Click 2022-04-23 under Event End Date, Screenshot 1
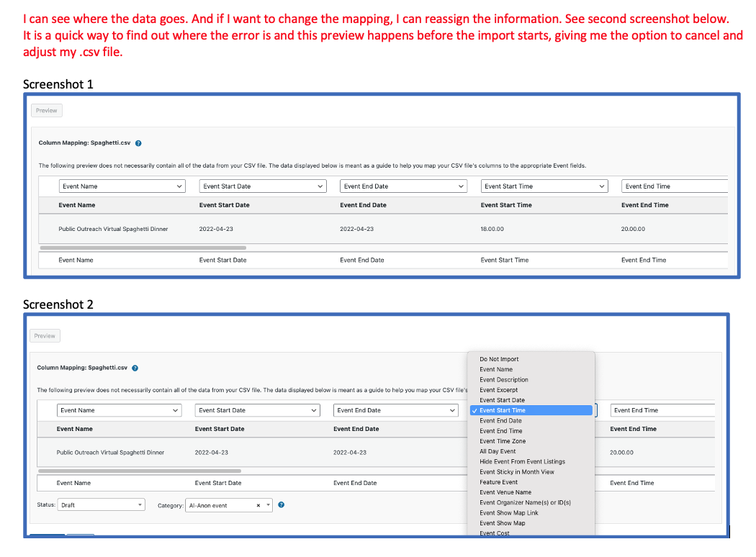This screenshot has height=557, width=756. pos(357,230)
